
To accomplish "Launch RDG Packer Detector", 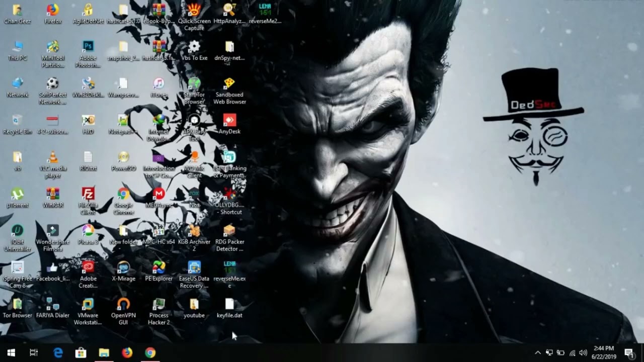I will [x=229, y=238].
